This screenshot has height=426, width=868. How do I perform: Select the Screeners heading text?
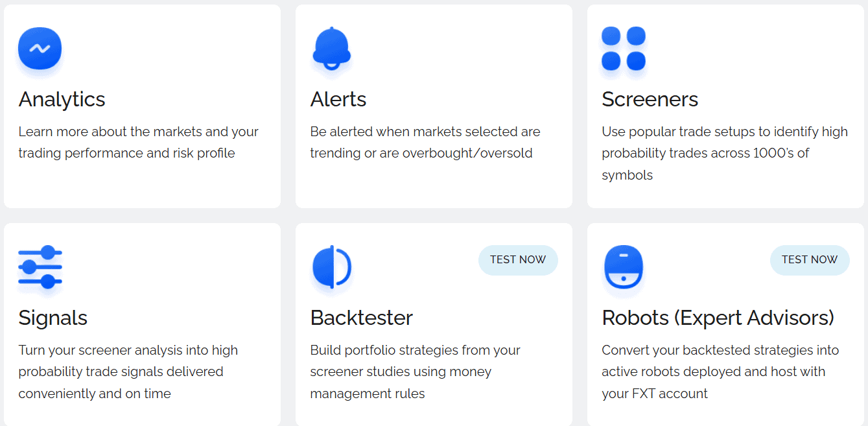(x=650, y=99)
